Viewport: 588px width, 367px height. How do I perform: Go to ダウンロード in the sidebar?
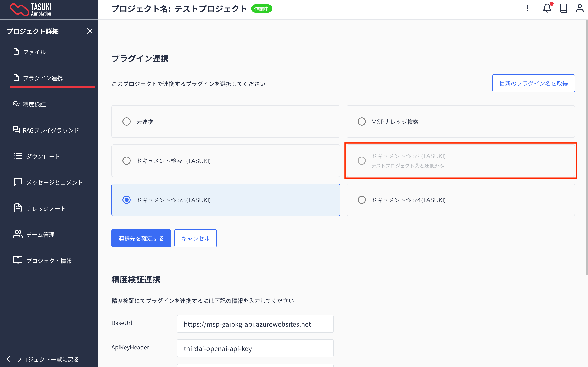pos(43,156)
